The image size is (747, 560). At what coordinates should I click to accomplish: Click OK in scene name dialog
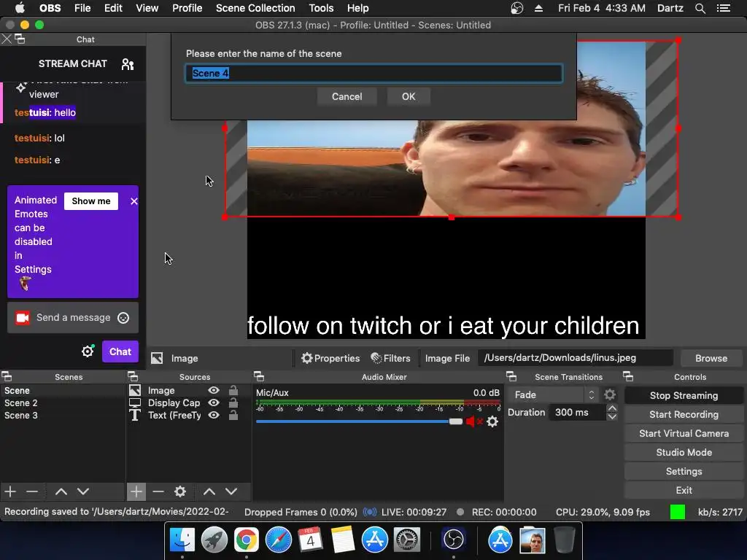(x=409, y=97)
